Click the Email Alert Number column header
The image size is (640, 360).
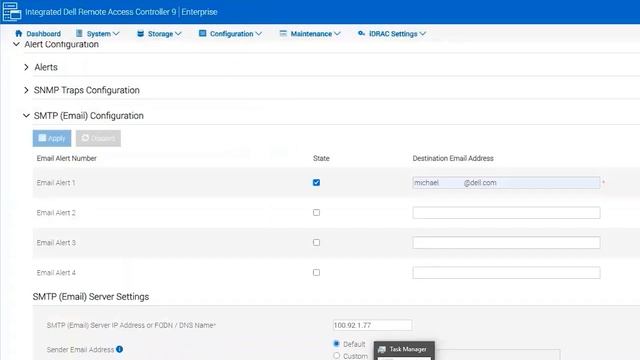click(67, 158)
